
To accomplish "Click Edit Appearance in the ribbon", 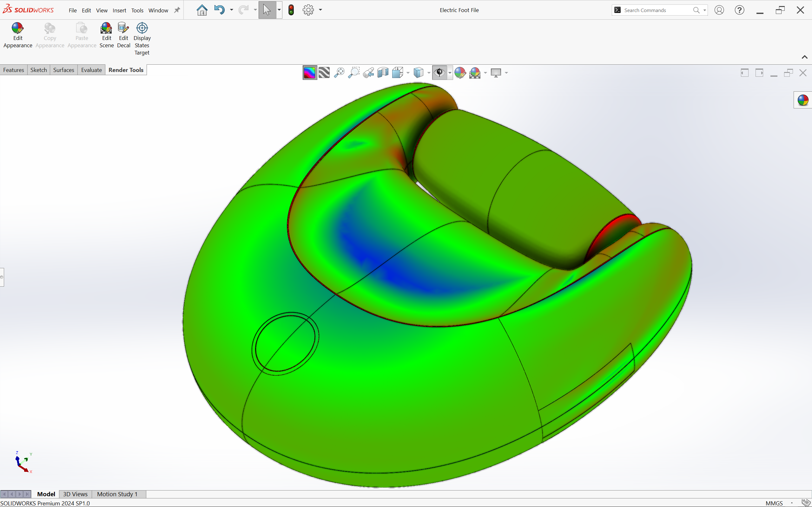I will (x=18, y=35).
